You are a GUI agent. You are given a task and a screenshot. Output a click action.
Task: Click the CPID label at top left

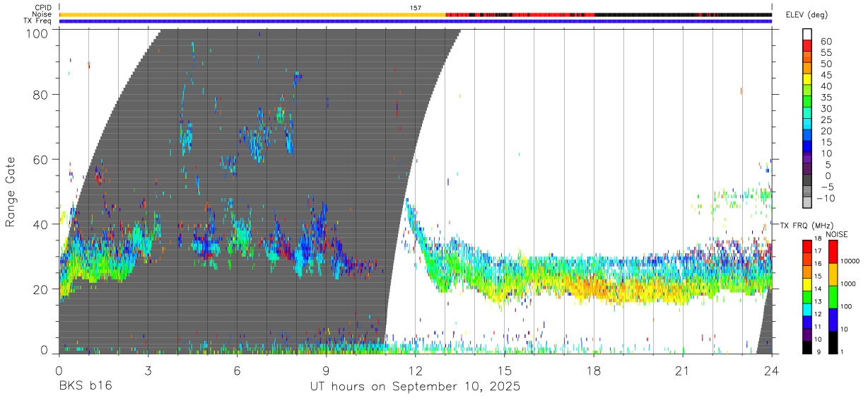[43, 8]
